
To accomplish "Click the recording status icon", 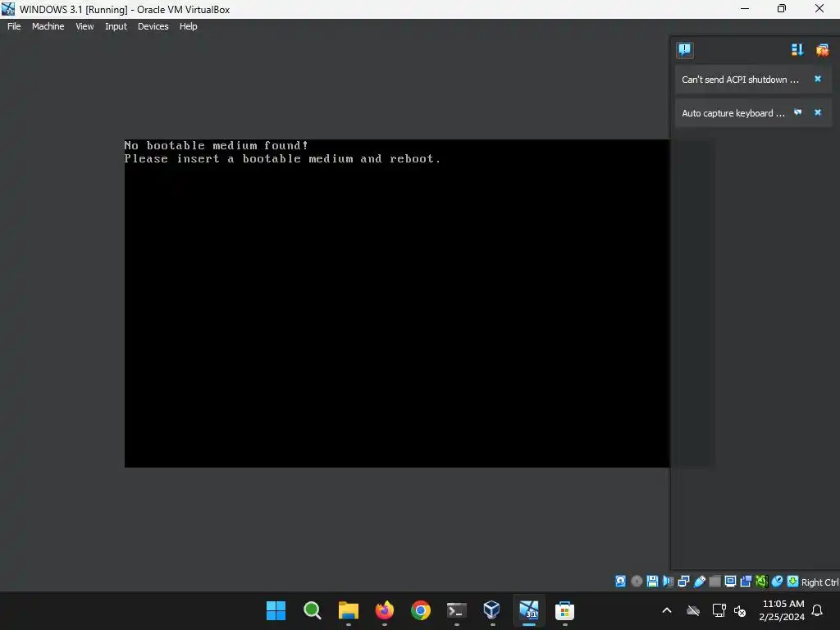I will click(746, 582).
